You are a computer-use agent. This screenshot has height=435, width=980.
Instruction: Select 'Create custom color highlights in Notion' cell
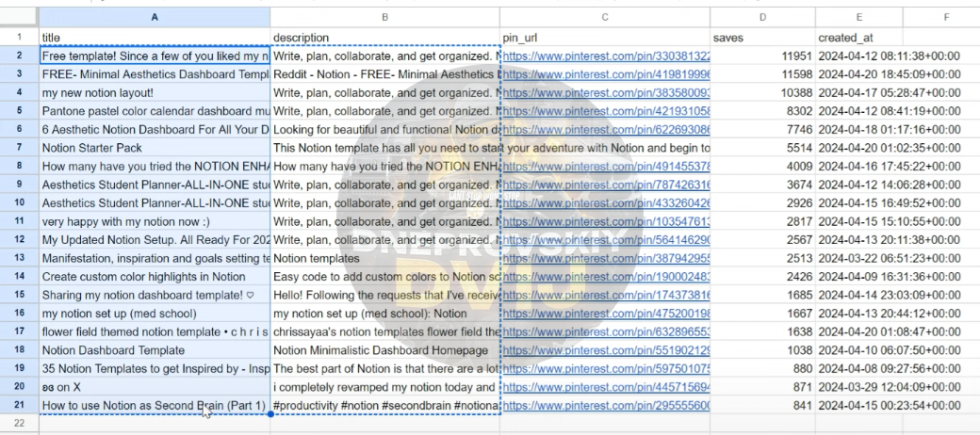tap(155, 277)
